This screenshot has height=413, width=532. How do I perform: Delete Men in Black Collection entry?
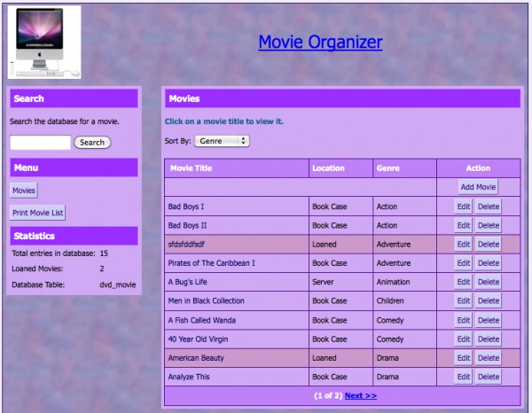click(x=489, y=301)
